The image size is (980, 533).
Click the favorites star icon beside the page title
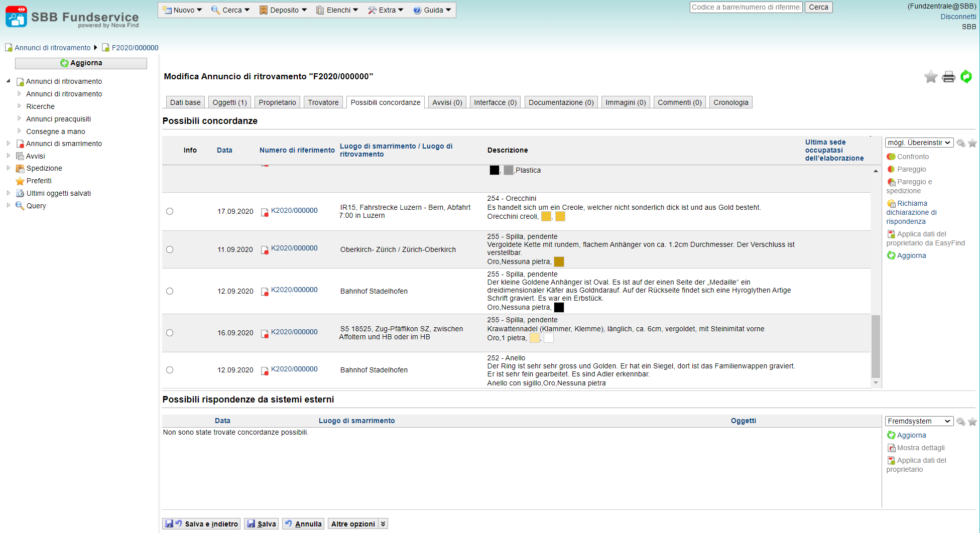click(930, 77)
